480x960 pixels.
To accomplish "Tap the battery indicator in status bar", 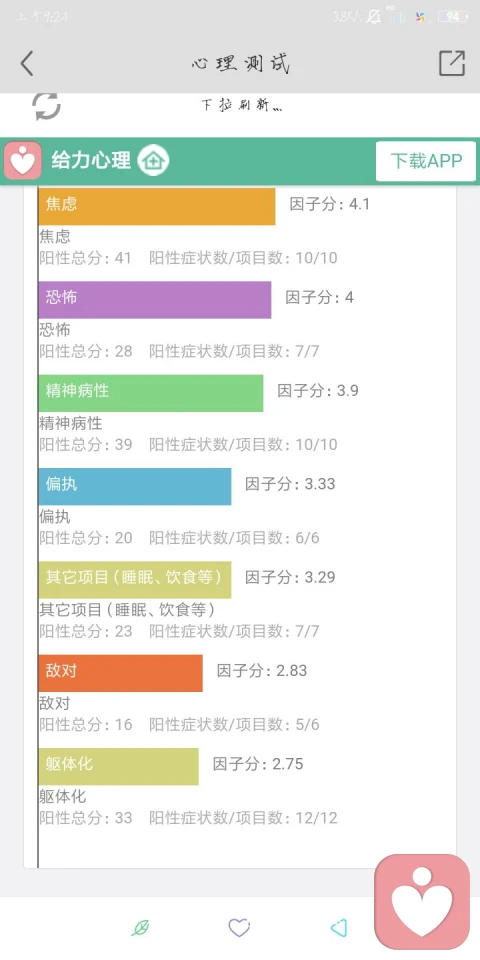I will (x=452, y=17).
